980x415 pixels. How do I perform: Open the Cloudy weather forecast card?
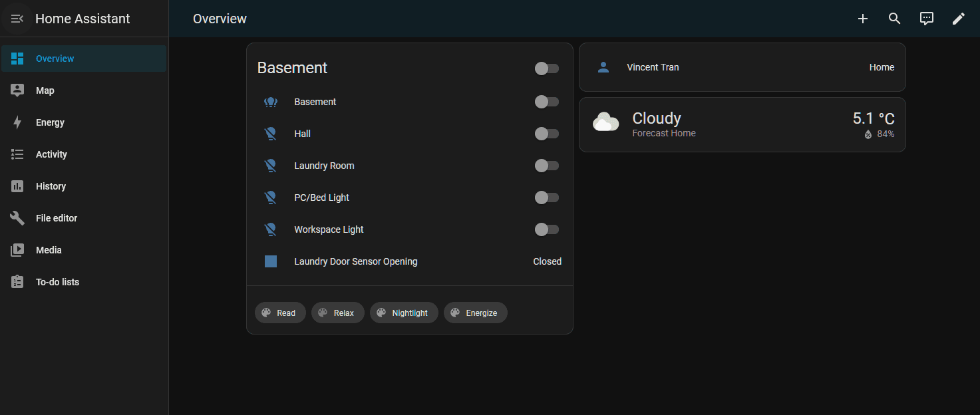click(742, 124)
